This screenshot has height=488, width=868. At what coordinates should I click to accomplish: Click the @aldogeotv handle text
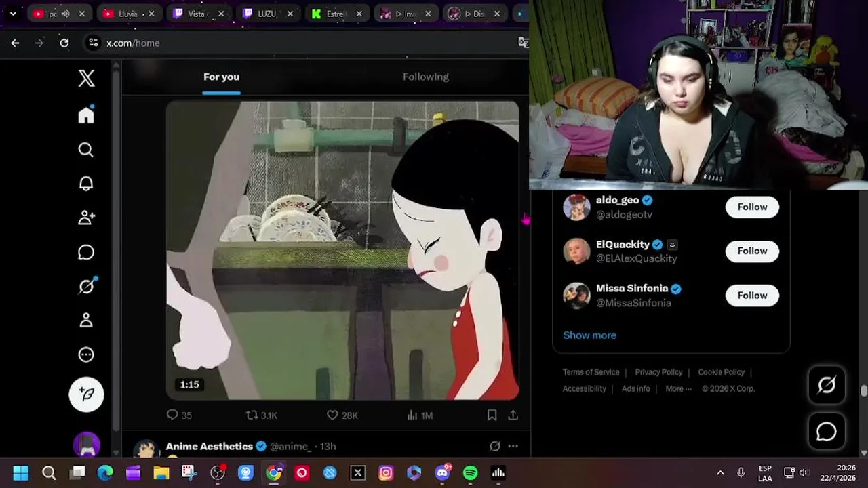click(624, 214)
